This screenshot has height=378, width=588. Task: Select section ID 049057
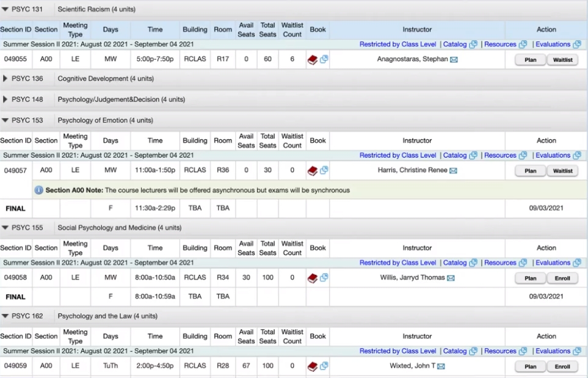click(15, 170)
